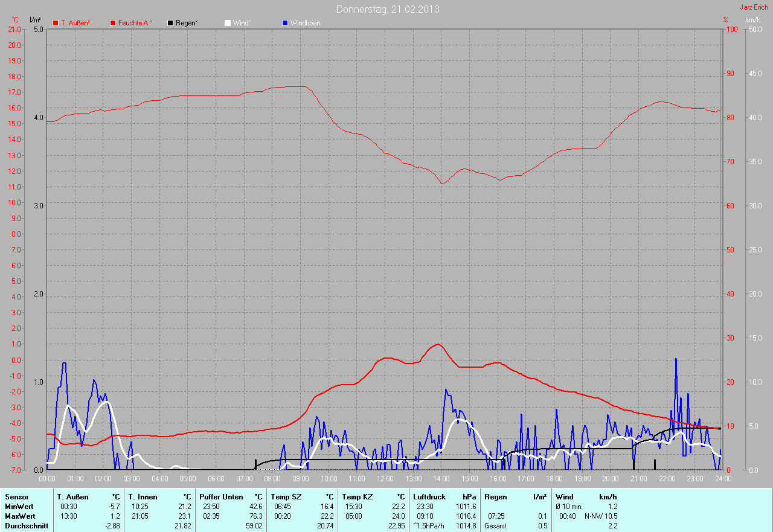The width and height of the screenshot is (773, 532).
Task: Click the 'Ø 10 min.' wind label
Action: pyautogui.click(x=569, y=507)
